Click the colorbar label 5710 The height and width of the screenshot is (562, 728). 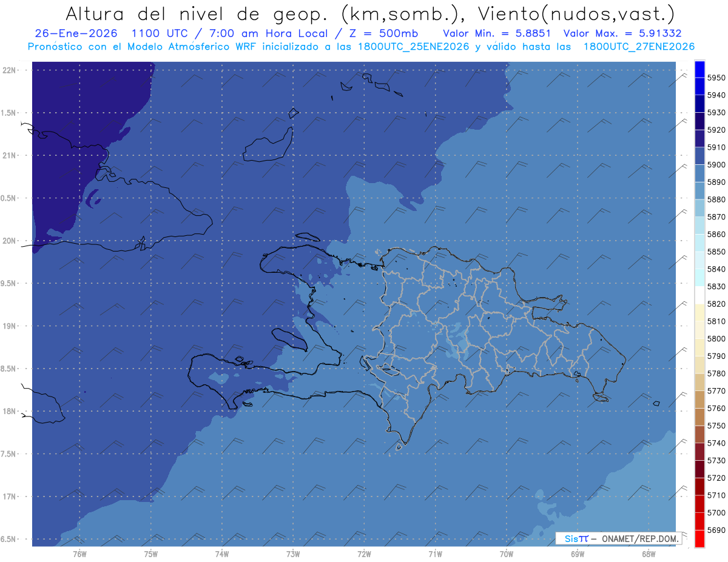click(x=716, y=495)
